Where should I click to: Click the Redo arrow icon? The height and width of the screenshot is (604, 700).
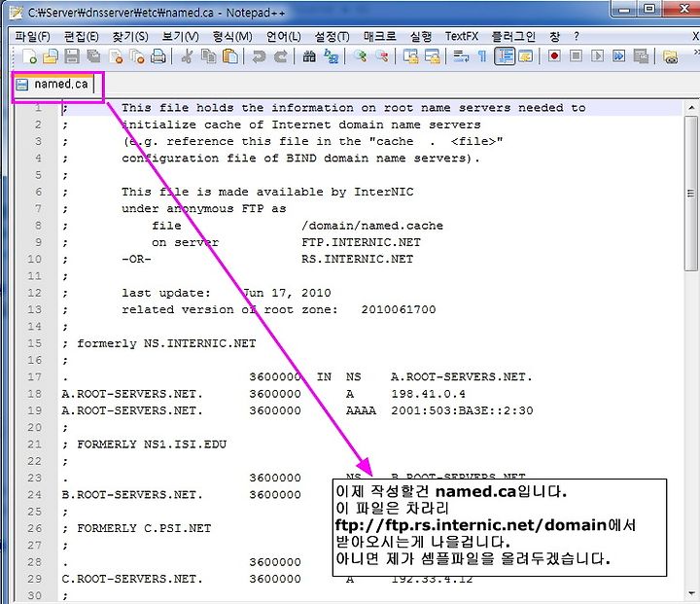(280, 56)
